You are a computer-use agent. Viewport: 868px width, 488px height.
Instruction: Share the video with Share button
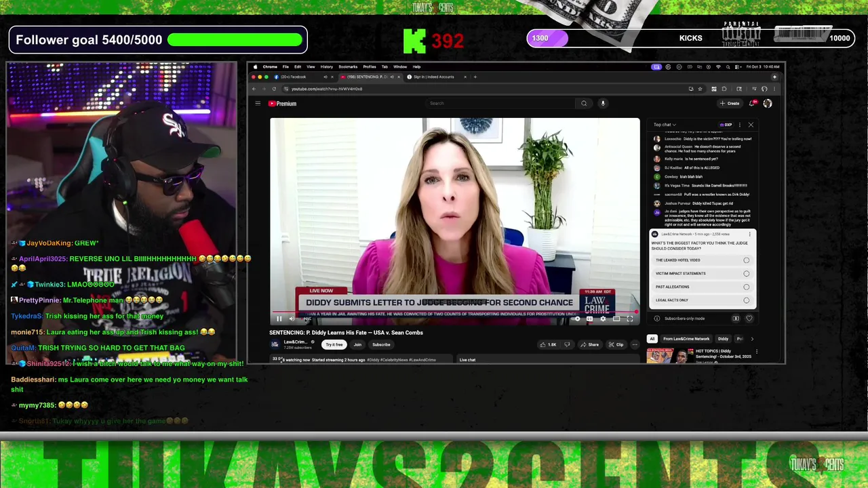pyautogui.click(x=590, y=344)
